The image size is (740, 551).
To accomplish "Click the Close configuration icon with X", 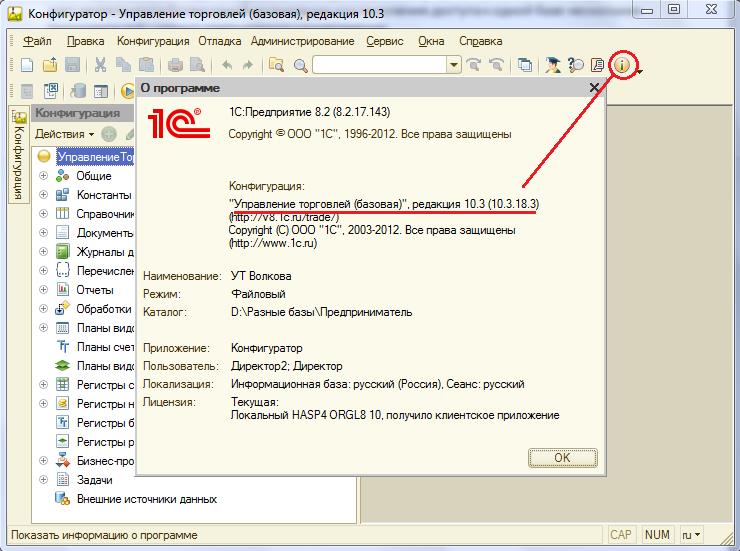I will tap(50, 91).
